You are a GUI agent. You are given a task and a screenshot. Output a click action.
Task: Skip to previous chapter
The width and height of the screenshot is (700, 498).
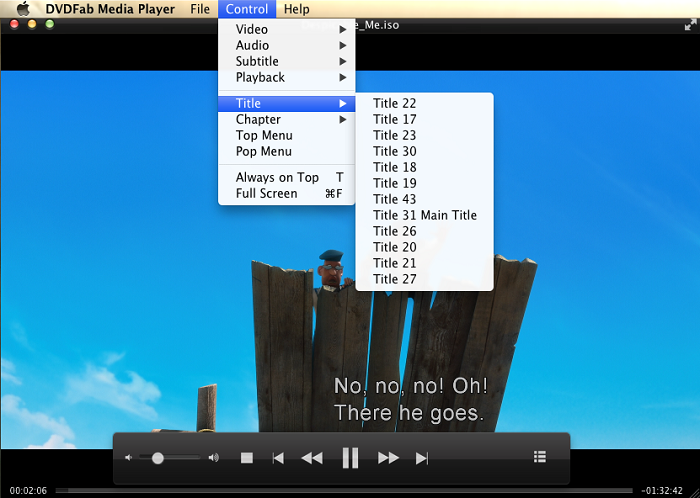point(278,458)
